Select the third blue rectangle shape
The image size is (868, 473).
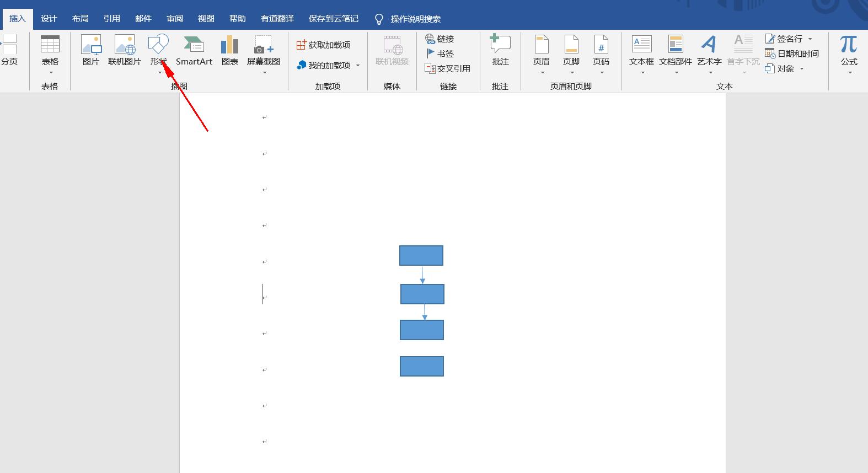tap(422, 330)
